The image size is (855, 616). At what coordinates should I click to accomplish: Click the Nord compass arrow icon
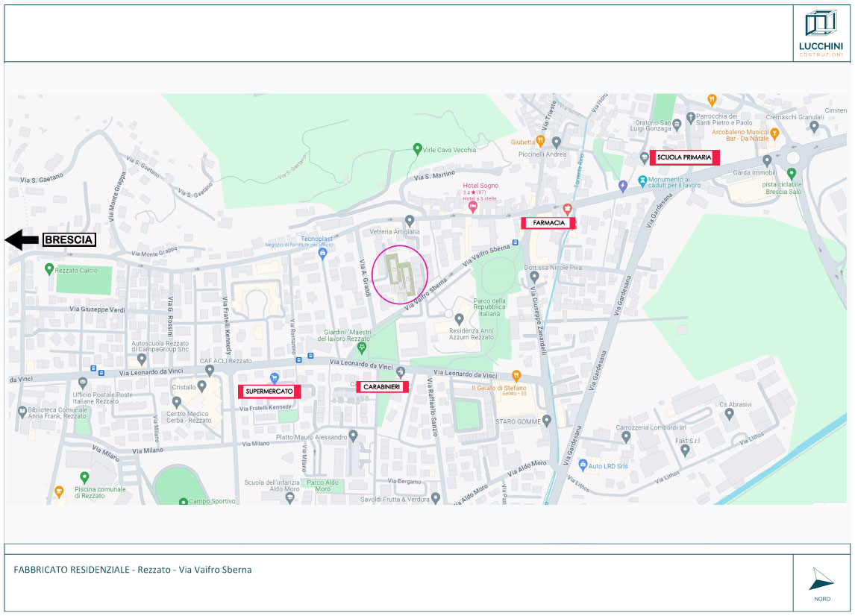[x=821, y=579]
